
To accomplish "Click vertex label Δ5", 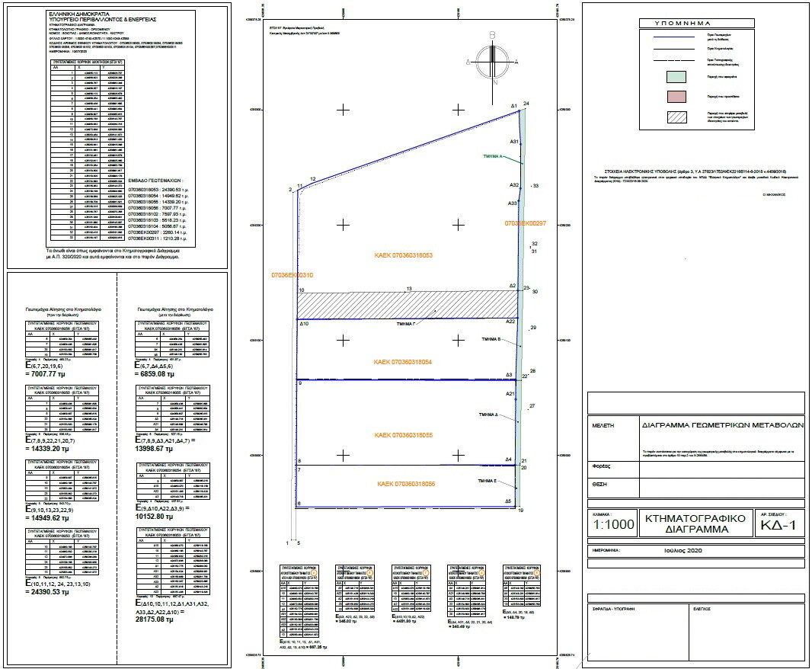I will click(508, 501).
